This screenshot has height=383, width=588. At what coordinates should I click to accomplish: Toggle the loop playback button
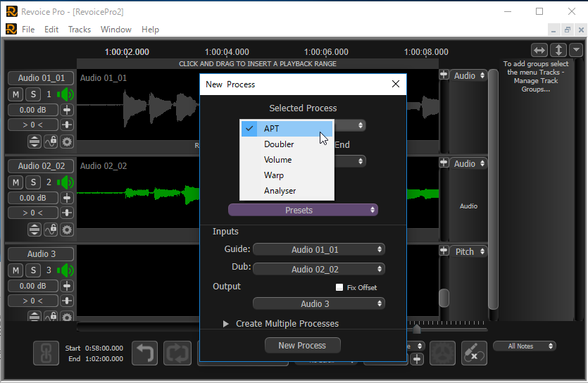[x=177, y=353]
